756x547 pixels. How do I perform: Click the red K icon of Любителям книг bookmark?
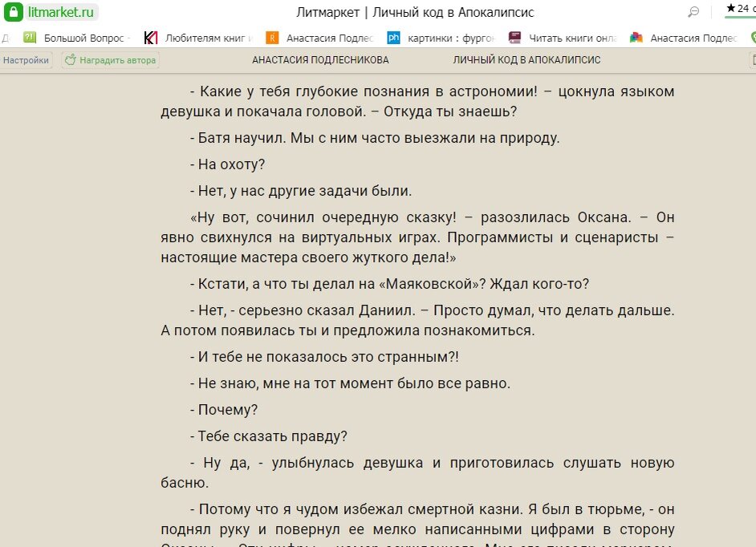[150, 37]
